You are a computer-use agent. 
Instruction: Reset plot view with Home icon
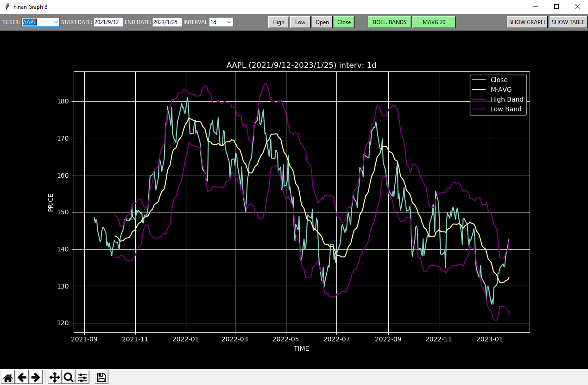click(8, 378)
